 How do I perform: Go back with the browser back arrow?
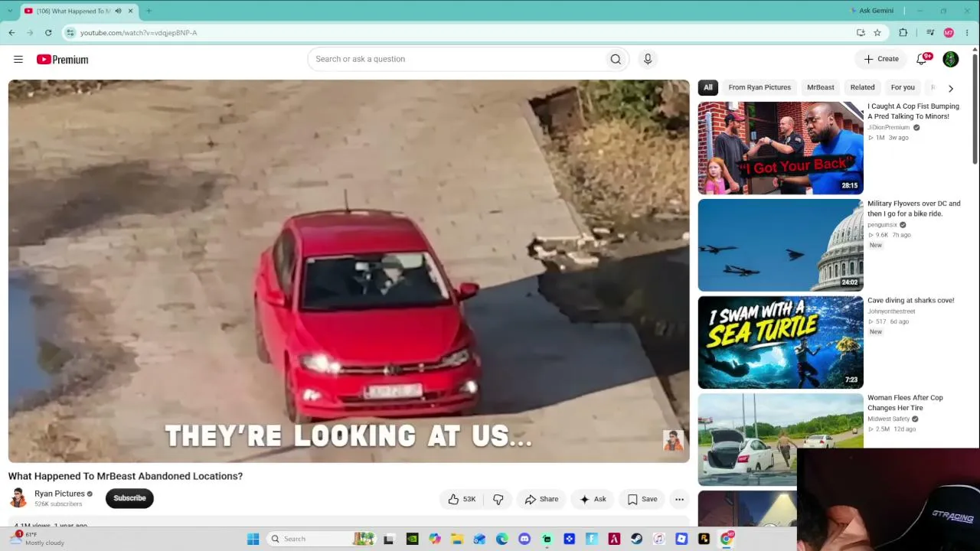(11, 32)
